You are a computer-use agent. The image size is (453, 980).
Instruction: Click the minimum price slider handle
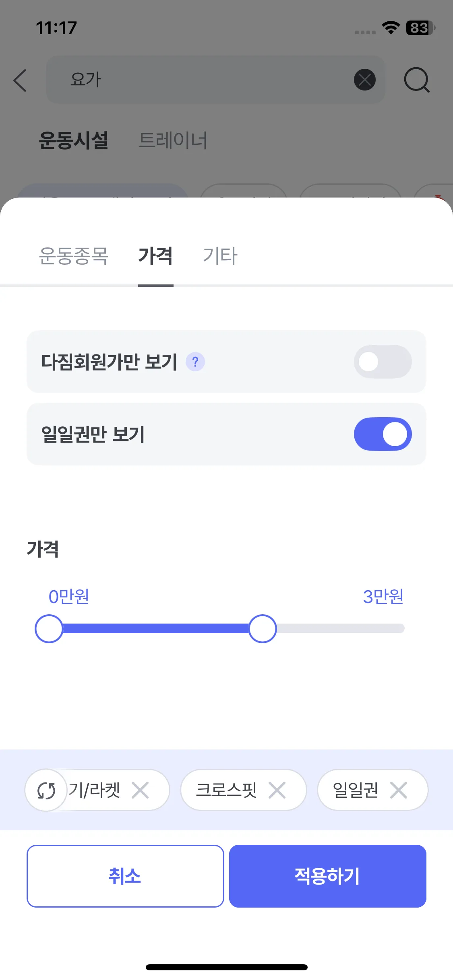(x=49, y=628)
